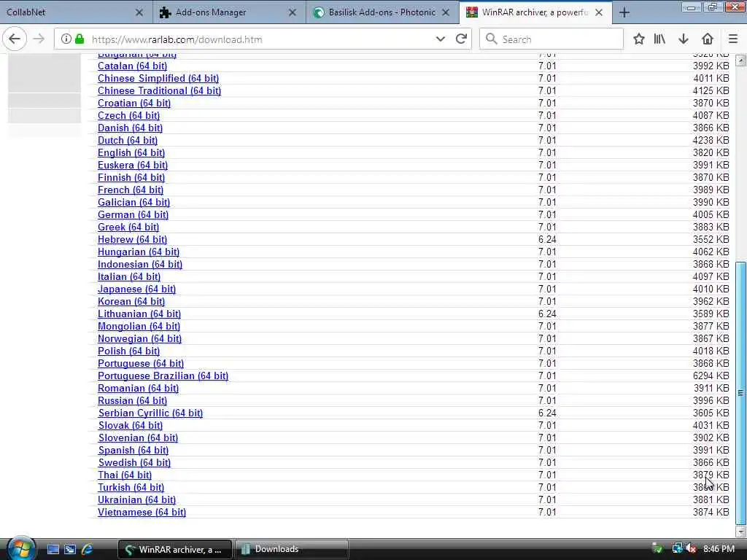
Task: Click the Ukrainian (64 bit) link
Action: click(x=136, y=500)
